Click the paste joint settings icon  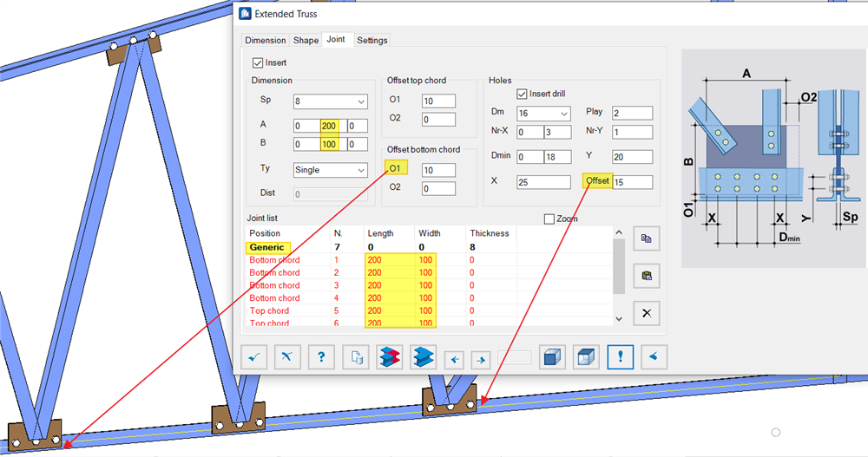(x=646, y=276)
